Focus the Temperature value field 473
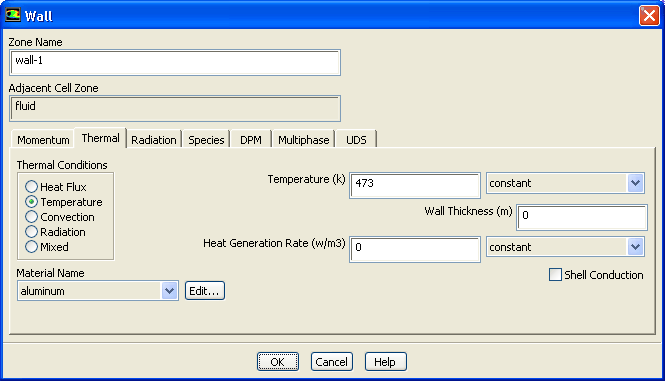The height and width of the screenshot is (381, 665). point(415,185)
